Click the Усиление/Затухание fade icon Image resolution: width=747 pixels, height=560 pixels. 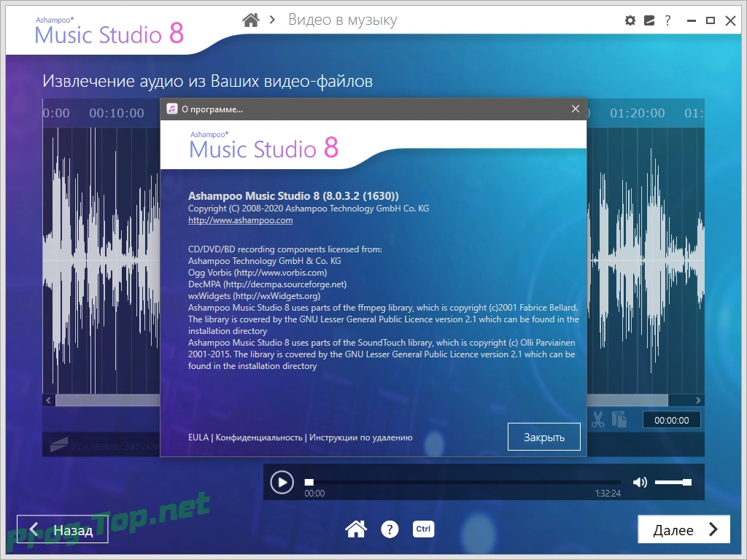(x=58, y=445)
